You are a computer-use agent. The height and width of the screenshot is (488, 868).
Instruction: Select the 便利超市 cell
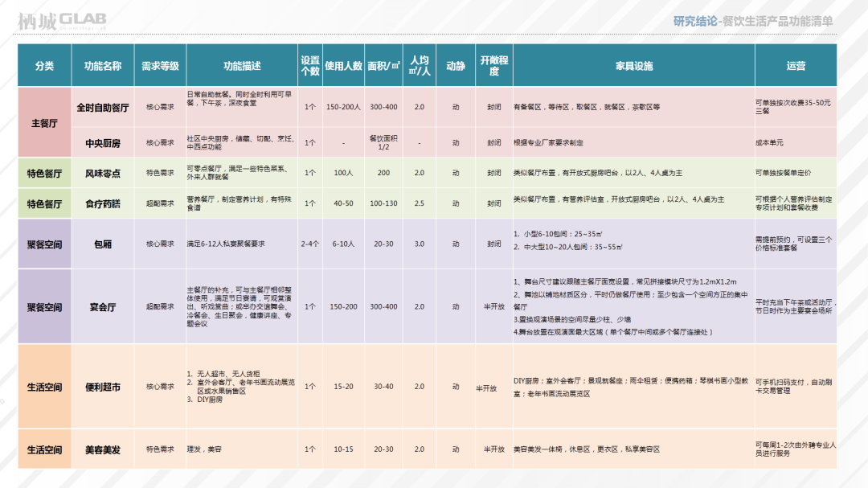[x=102, y=387]
